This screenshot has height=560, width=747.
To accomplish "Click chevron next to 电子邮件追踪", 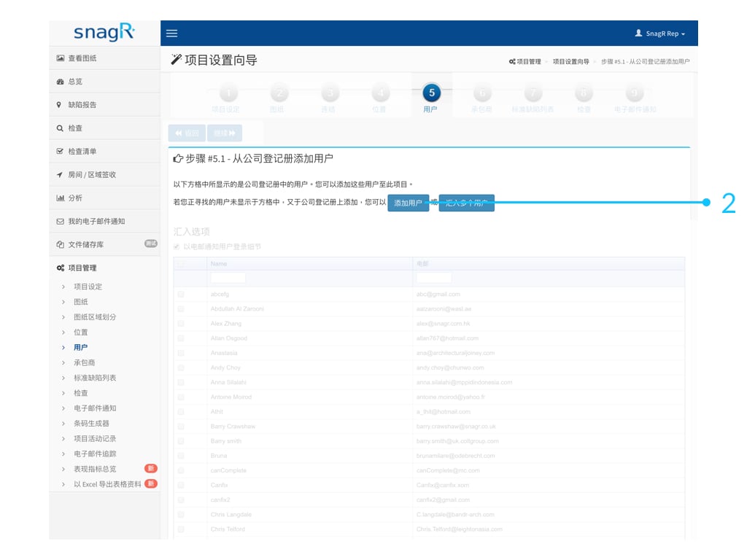I will (63, 454).
